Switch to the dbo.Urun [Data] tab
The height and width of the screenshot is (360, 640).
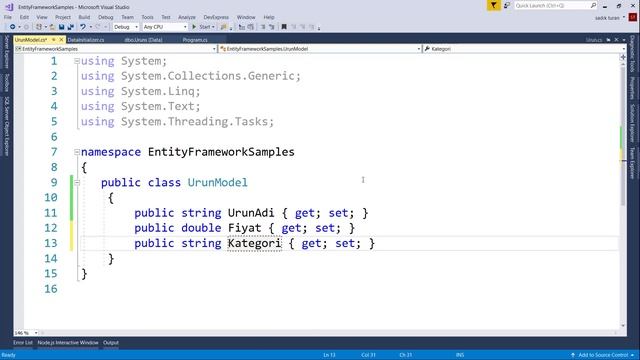point(143,40)
